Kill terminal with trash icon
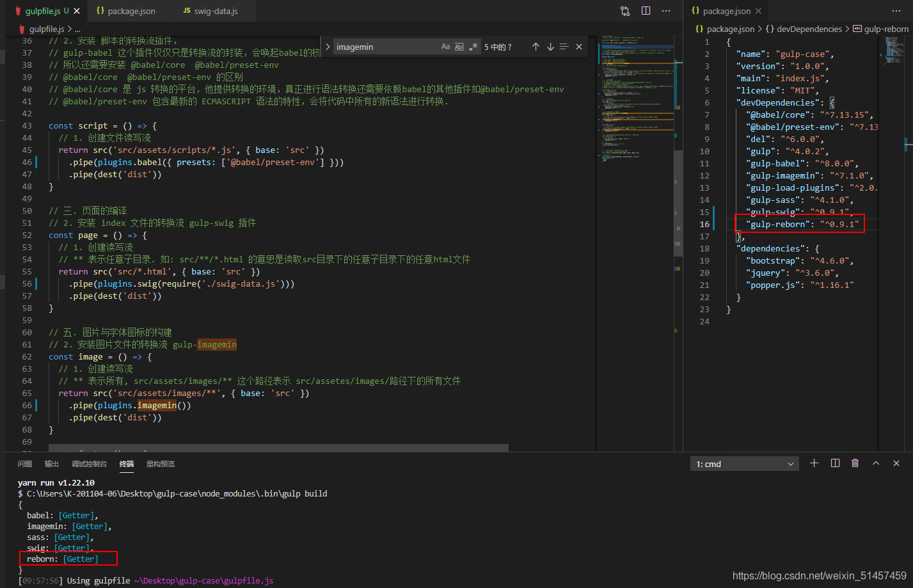Image resolution: width=913 pixels, height=588 pixels. tap(855, 463)
